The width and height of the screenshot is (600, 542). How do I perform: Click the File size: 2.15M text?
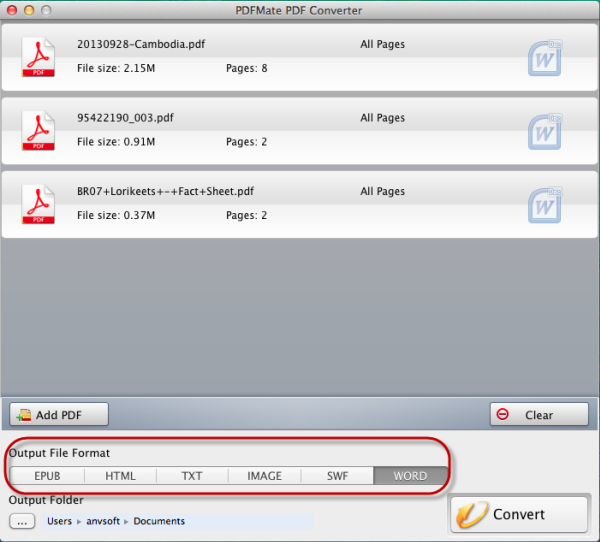pyautogui.click(x=116, y=68)
